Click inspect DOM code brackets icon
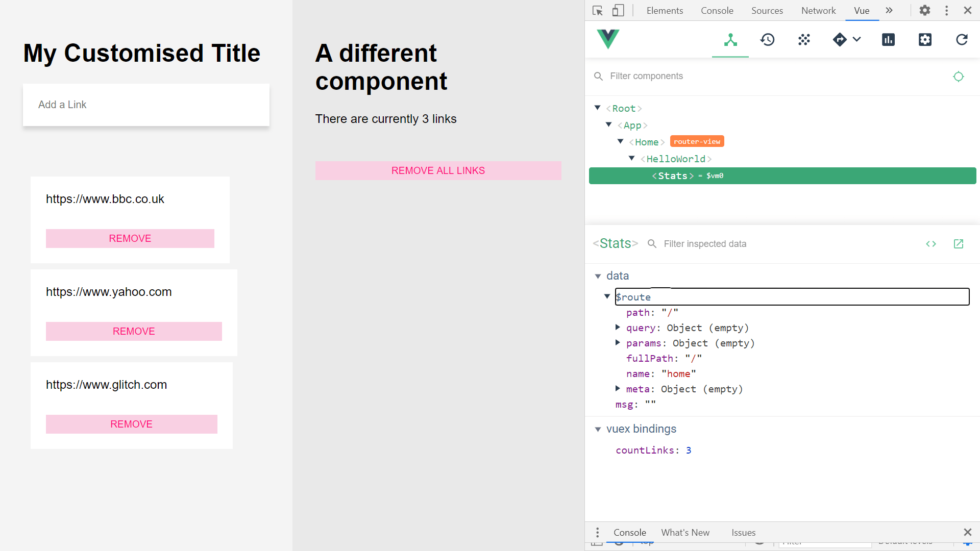 [x=931, y=244]
